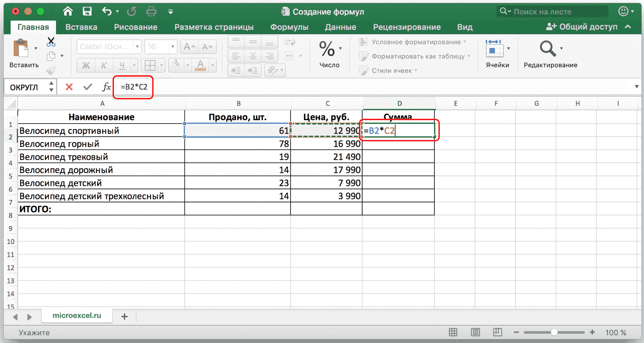Click the Undo arrow icon
644x343 pixels.
click(107, 12)
